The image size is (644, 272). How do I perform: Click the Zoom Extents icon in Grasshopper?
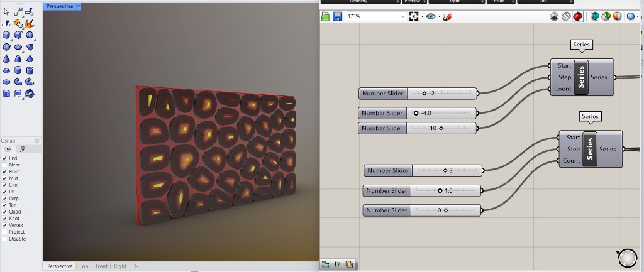coord(414,16)
